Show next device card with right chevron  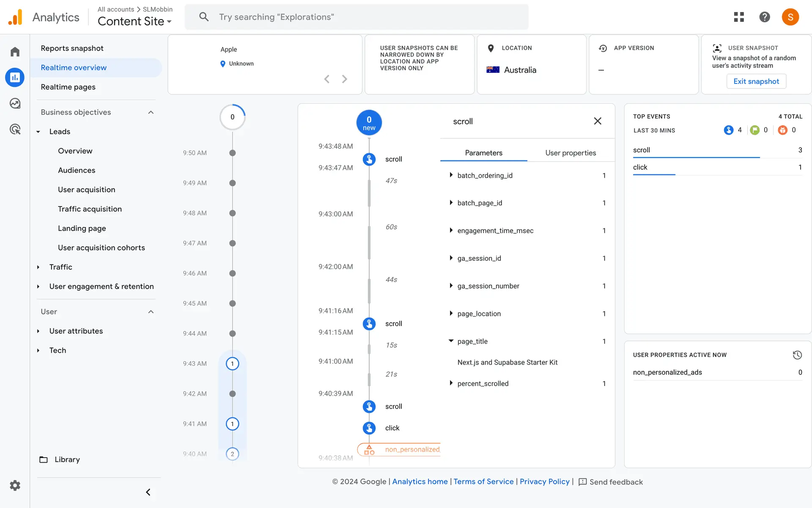345,79
